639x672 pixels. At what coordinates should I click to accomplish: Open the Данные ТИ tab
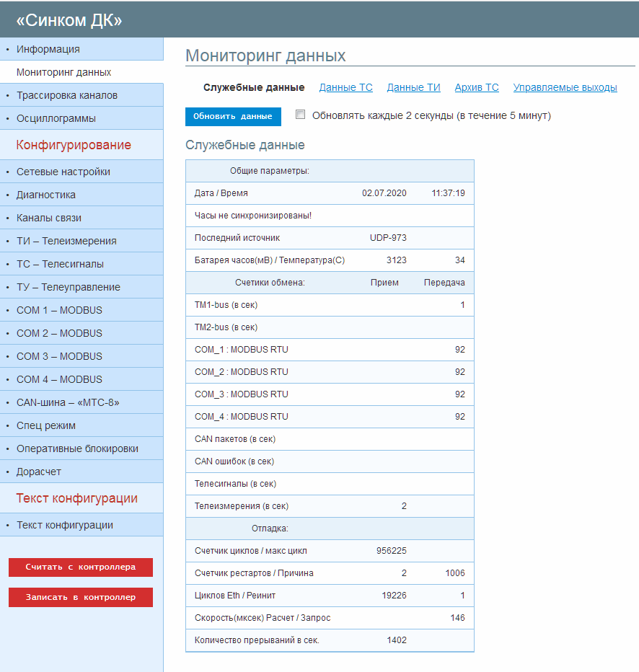[413, 87]
